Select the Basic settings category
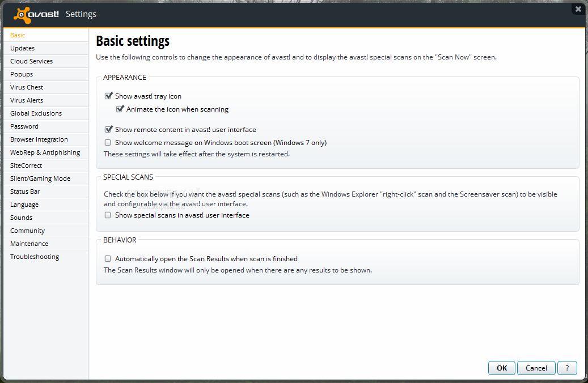The height and width of the screenshot is (383, 588). (46, 35)
